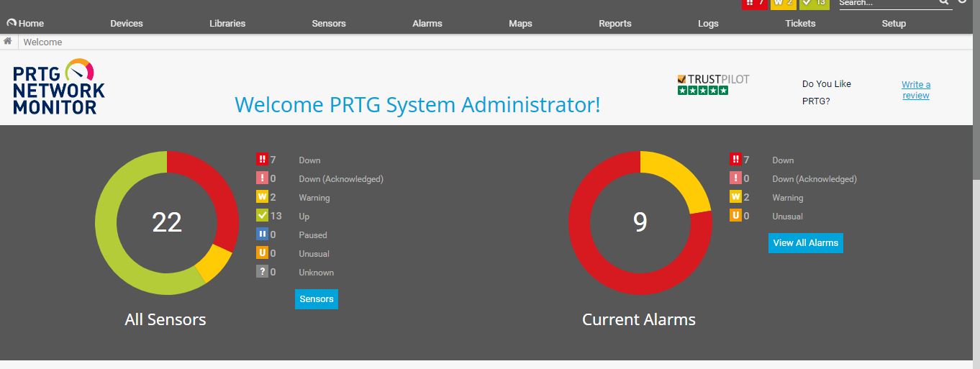Click the Trustpilot rating logo
Screen dimensions: 980x369
[x=713, y=84]
